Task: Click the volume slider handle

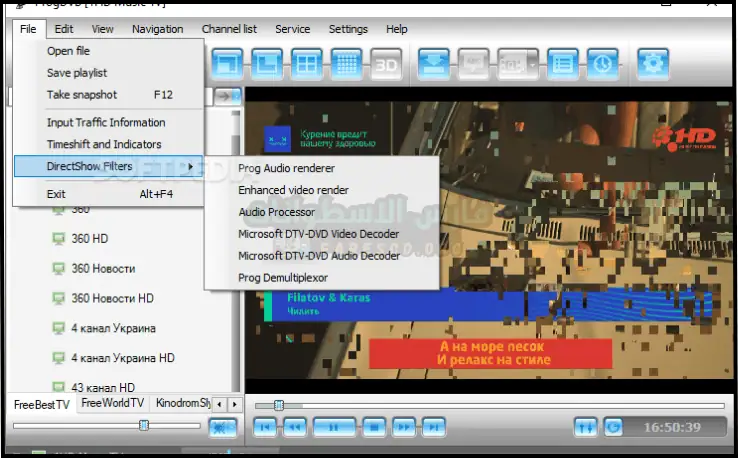Action: 144,425
